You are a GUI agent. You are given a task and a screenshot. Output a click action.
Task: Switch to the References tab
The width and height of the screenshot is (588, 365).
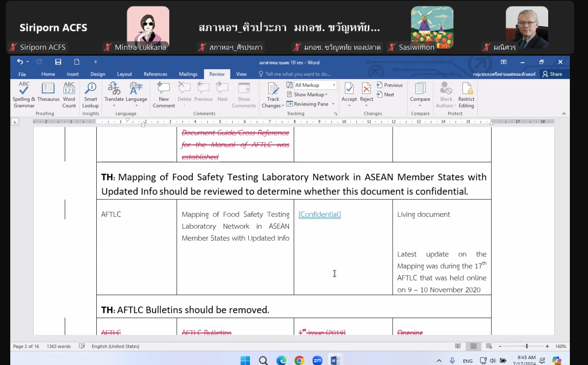point(155,74)
